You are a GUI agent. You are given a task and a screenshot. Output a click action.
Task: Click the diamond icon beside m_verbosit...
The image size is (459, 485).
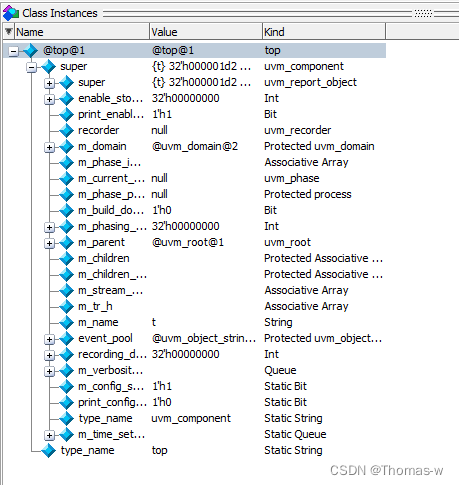coord(66,371)
